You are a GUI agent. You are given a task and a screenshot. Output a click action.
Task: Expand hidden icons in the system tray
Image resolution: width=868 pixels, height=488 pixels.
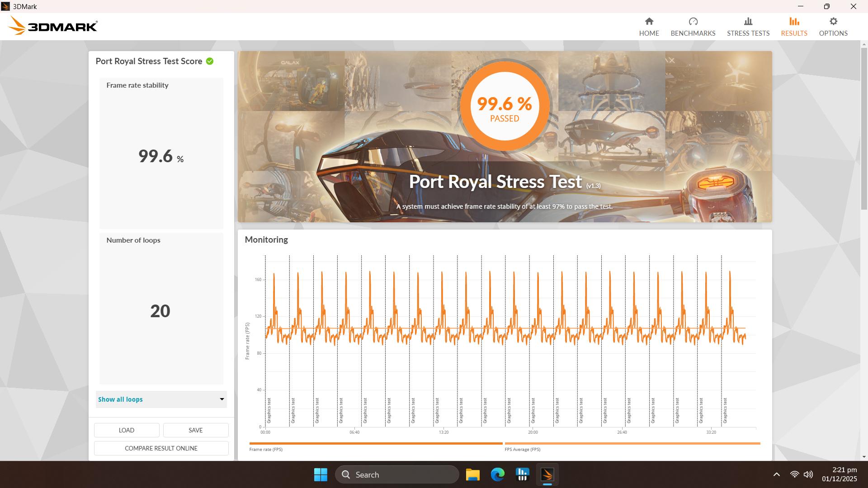(x=776, y=474)
